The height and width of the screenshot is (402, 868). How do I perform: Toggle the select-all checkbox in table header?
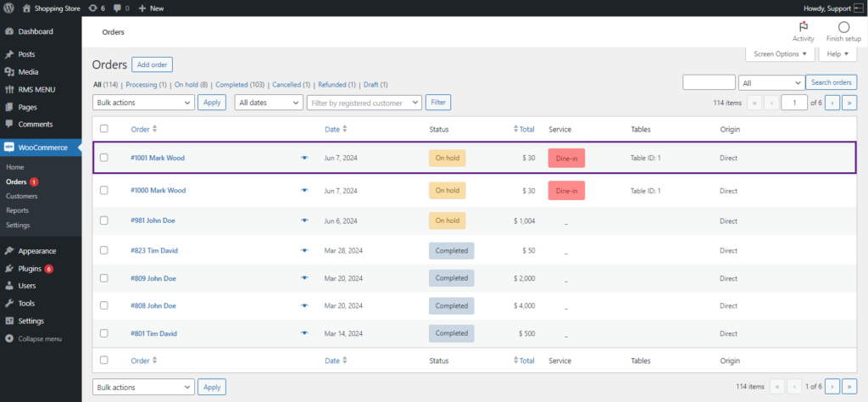pyautogui.click(x=104, y=129)
